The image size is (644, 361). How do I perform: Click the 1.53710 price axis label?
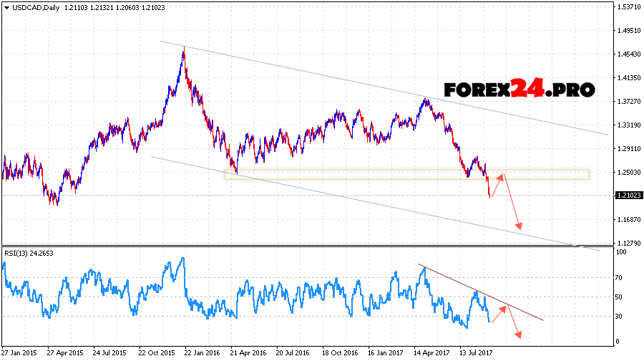628,6
